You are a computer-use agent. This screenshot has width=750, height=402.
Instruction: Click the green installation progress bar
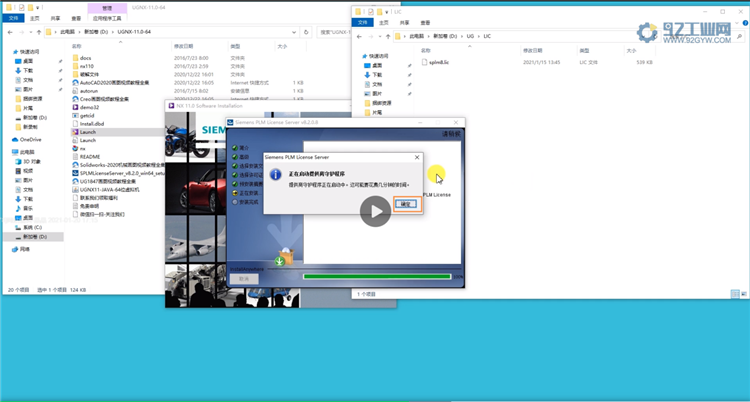(x=377, y=277)
